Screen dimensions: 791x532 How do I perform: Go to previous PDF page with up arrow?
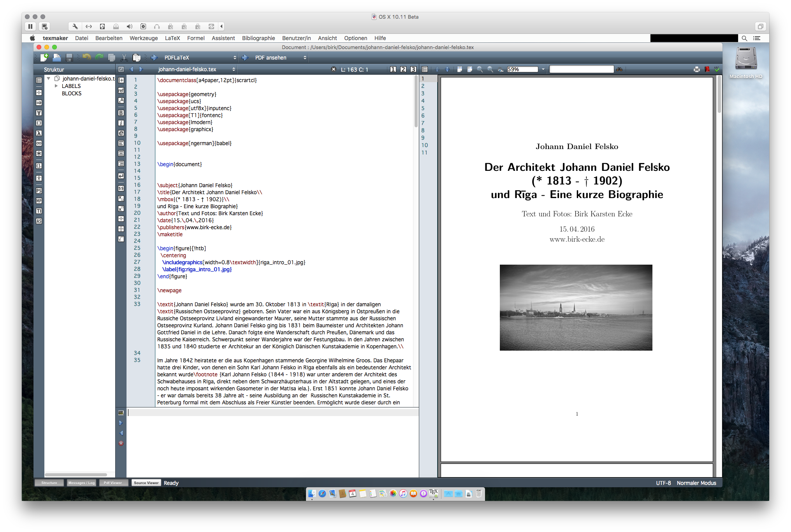click(x=437, y=69)
